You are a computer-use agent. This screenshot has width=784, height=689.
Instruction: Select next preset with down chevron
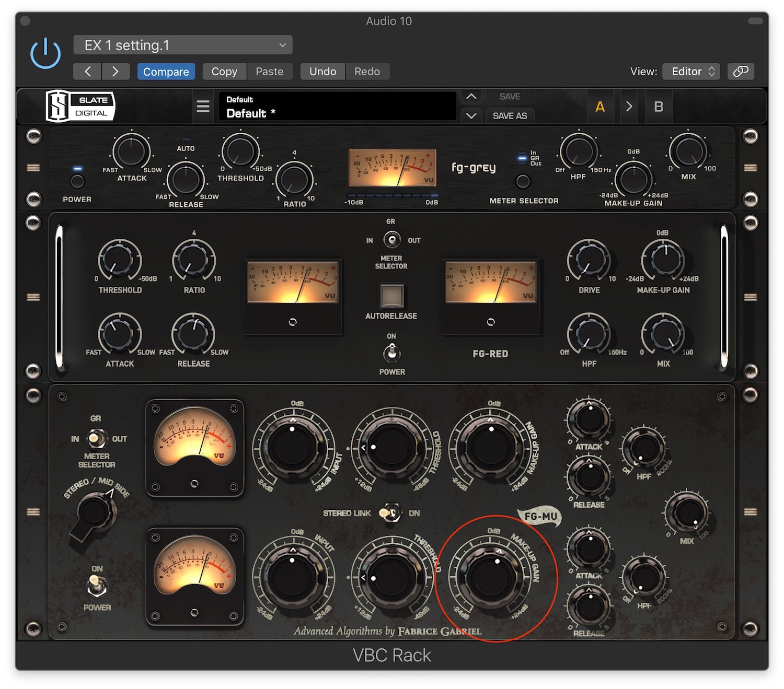[471, 115]
